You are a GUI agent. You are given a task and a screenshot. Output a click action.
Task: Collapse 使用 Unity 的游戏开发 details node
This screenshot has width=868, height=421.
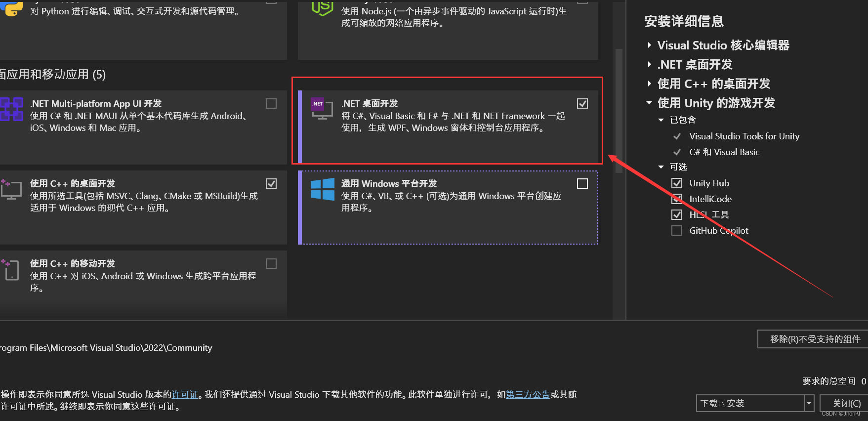point(649,103)
